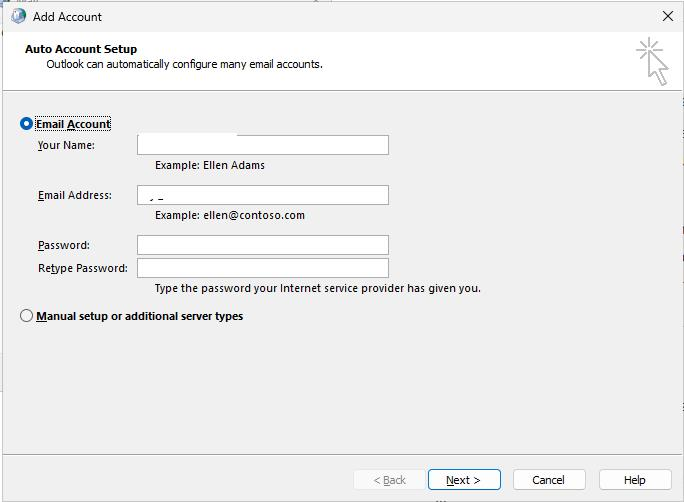The height and width of the screenshot is (502, 684).
Task: Click the Auto Account Setup heading
Action: point(81,49)
